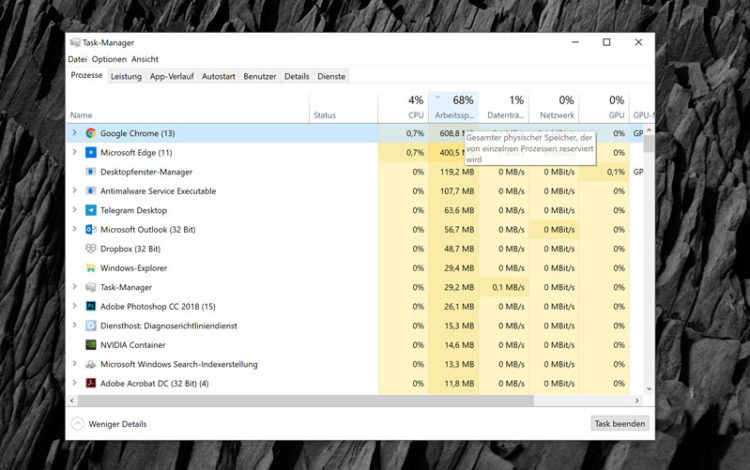750x470 pixels.
Task: Click the Task-Manager title bar icon
Action: pos(75,43)
